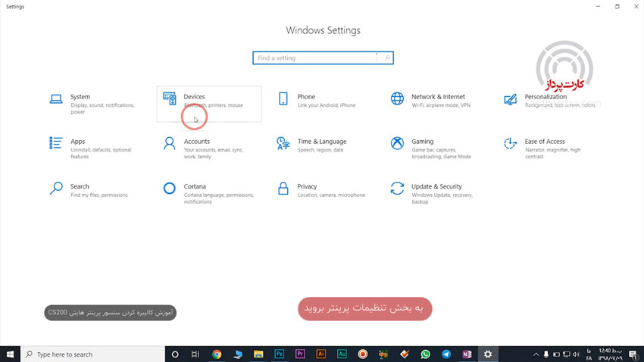Click the volume speaker tray icon
The height and width of the screenshot is (362, 644).
tap(577, 354)
